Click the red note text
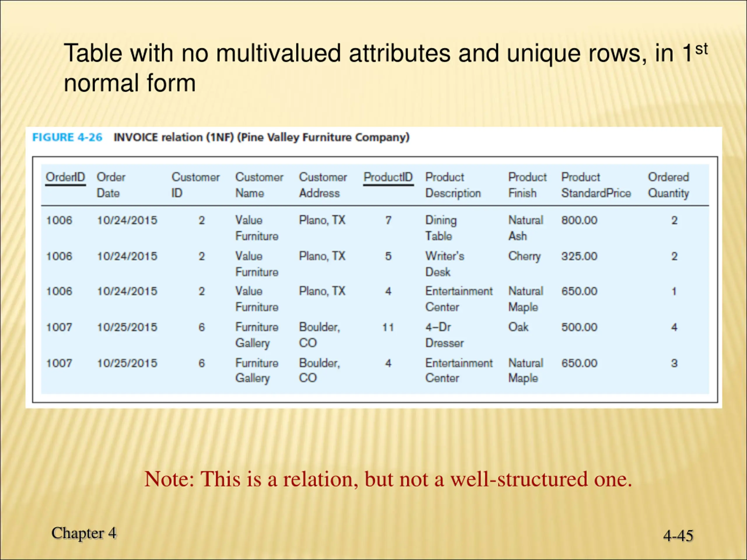The height and width of the screenshot is (560, 747). (x=388, y=479)
